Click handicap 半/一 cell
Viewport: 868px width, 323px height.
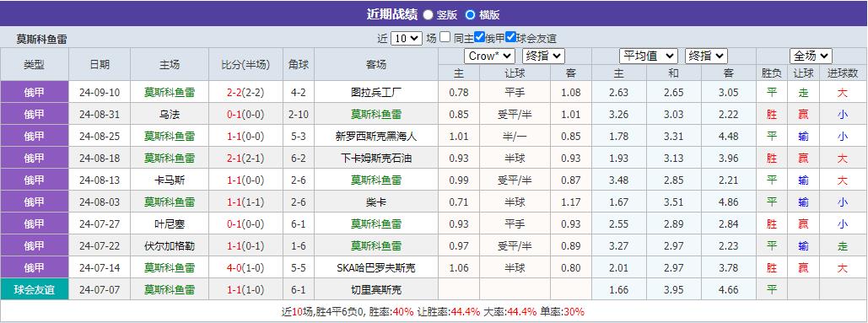515,137
